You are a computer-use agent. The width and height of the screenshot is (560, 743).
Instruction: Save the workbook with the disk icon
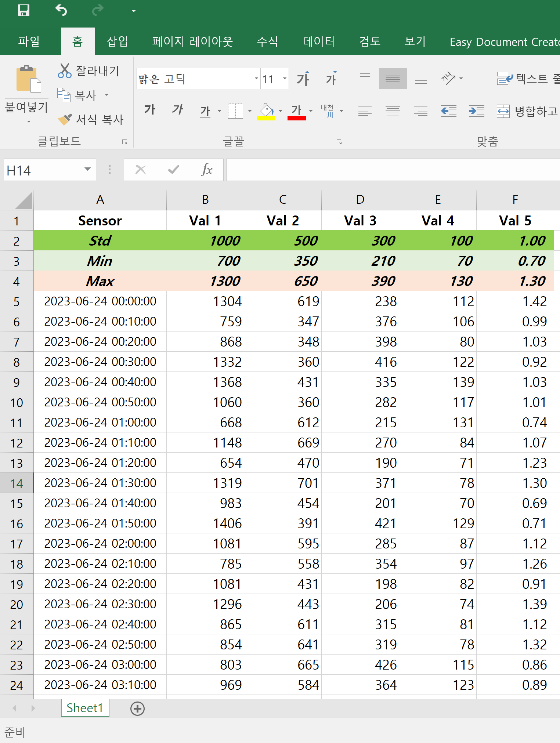tap(24, 10)
